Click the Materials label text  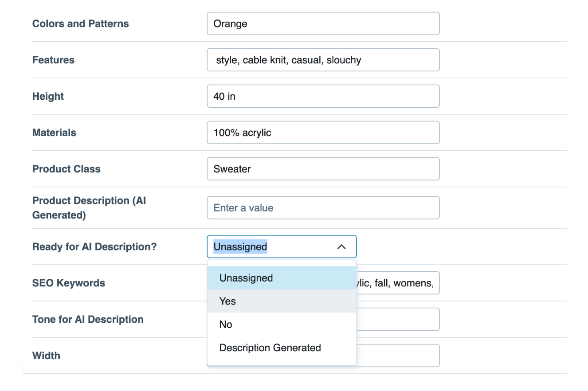[54, 133]
